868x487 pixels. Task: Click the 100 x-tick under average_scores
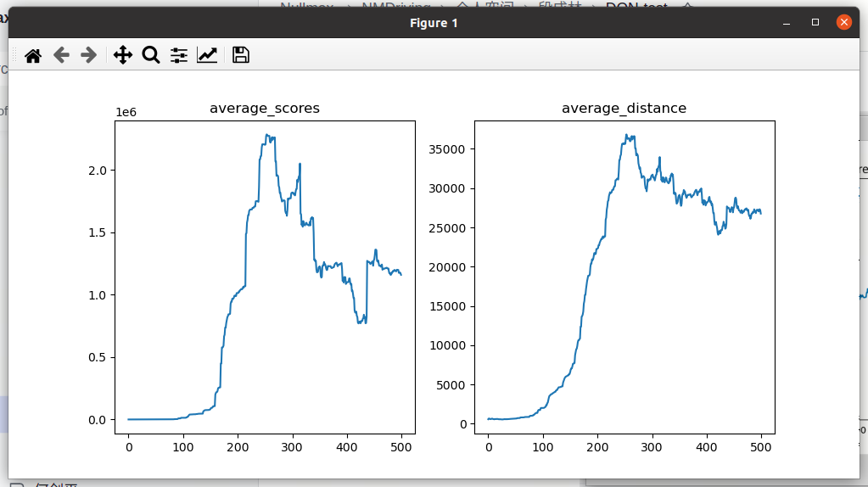[x=183, y=447]
